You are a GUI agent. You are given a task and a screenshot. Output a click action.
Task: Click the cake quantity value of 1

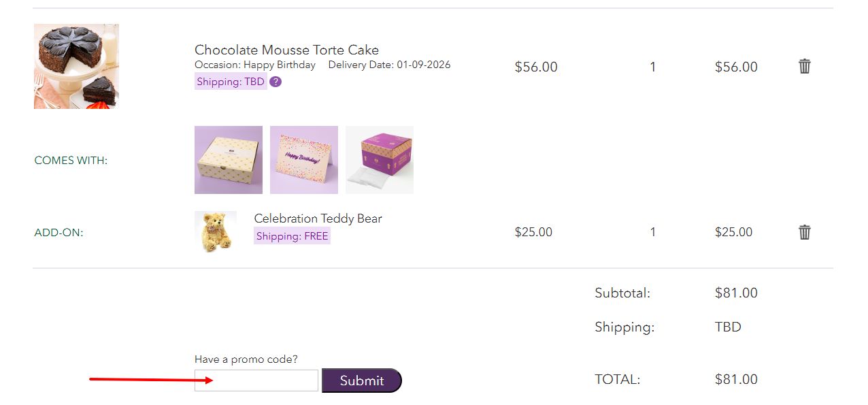pyautogui.click(x=652, y=67)
